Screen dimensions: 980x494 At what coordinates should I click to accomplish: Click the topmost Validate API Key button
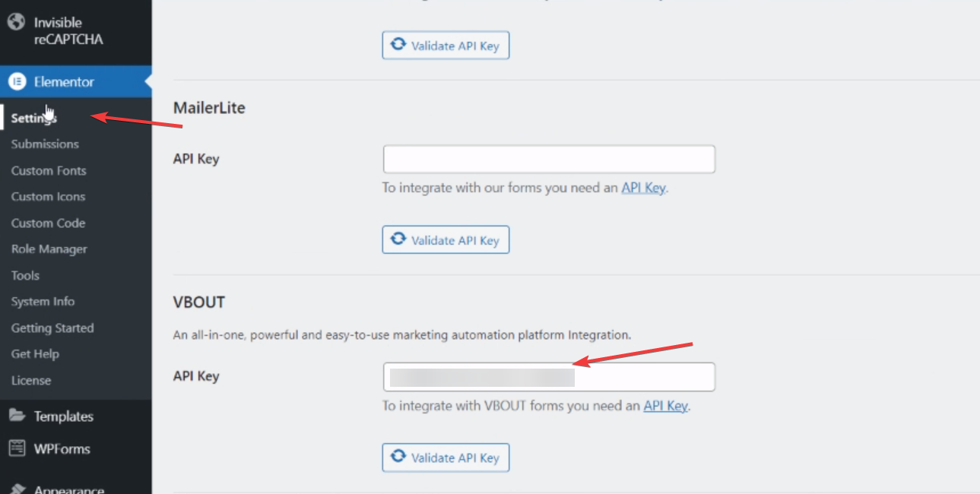tap(446, 46)
